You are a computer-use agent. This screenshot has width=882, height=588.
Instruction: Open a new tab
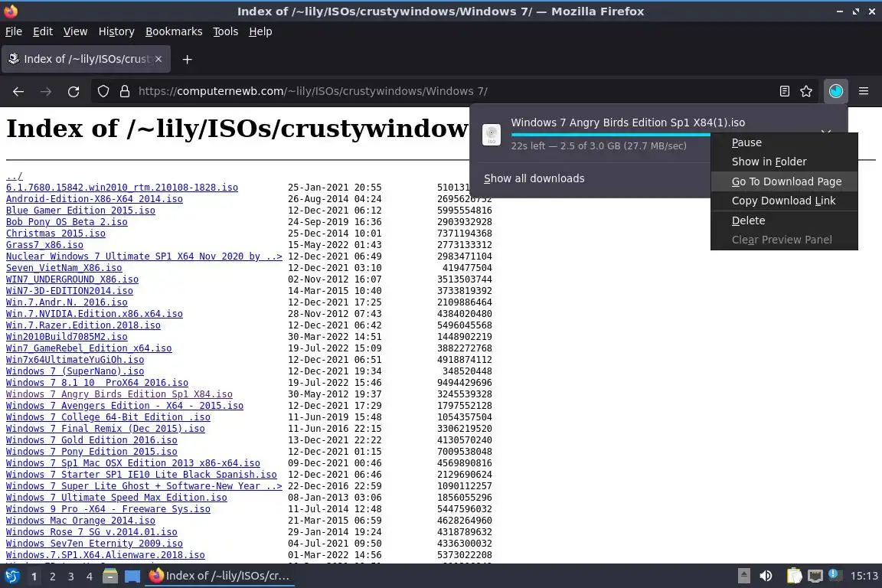(188, 59)
